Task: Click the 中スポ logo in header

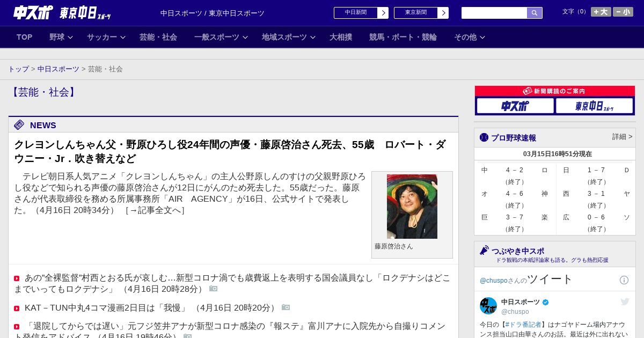Action: pos(33,12)
